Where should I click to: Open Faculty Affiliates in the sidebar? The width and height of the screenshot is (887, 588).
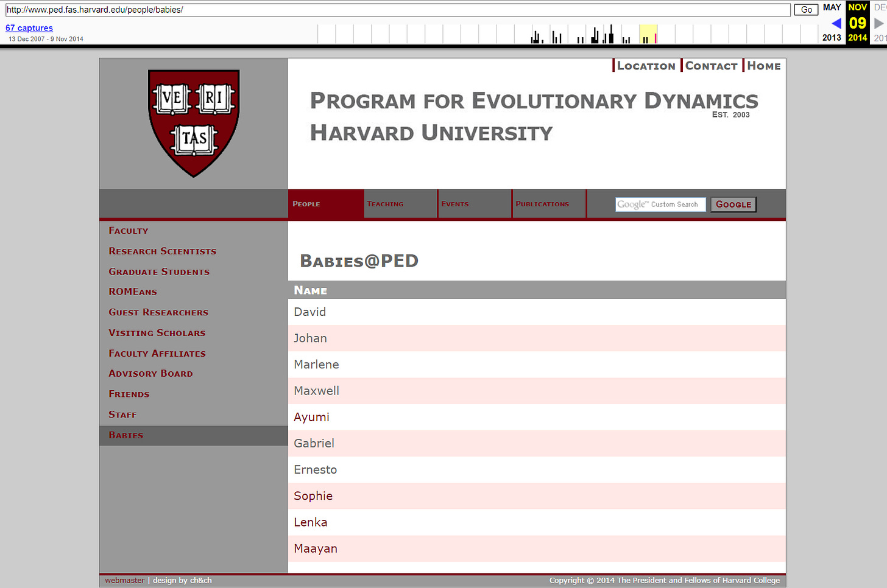(x=157, y=354)
